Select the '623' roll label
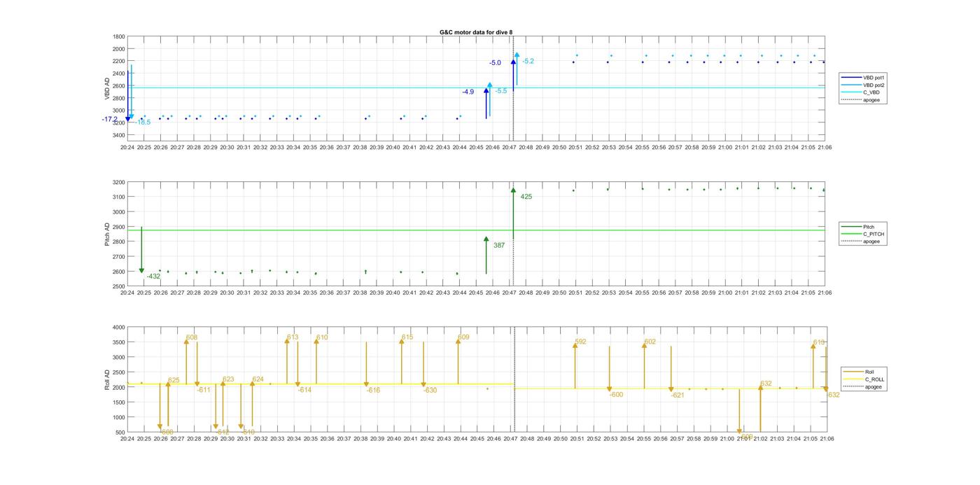 click(228, 379)
